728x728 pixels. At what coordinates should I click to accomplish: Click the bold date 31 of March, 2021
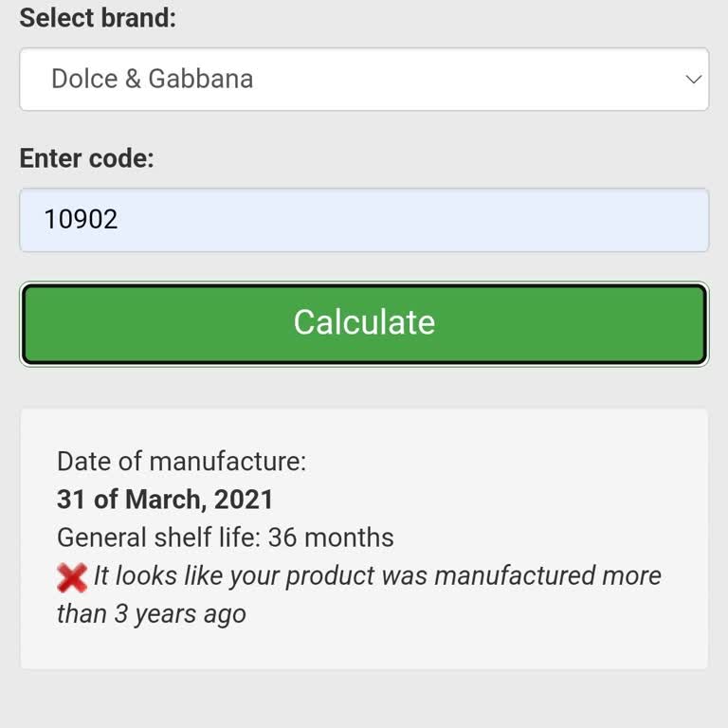coord(165,500)
